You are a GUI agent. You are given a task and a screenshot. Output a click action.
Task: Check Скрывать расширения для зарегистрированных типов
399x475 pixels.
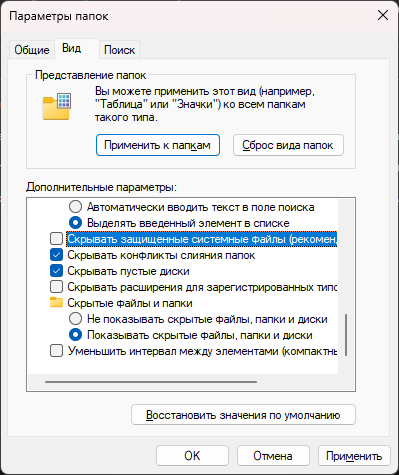coord(56,287)
